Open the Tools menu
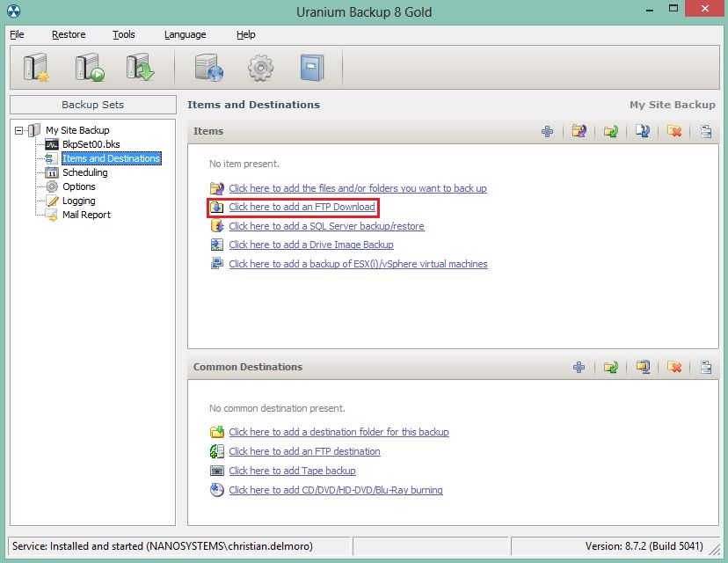 pos(123,34)
